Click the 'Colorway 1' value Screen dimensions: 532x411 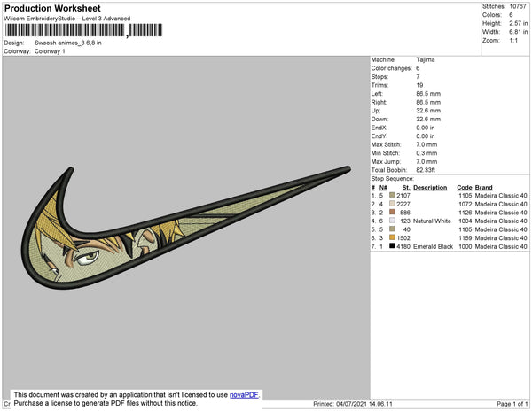pos(50,51)
